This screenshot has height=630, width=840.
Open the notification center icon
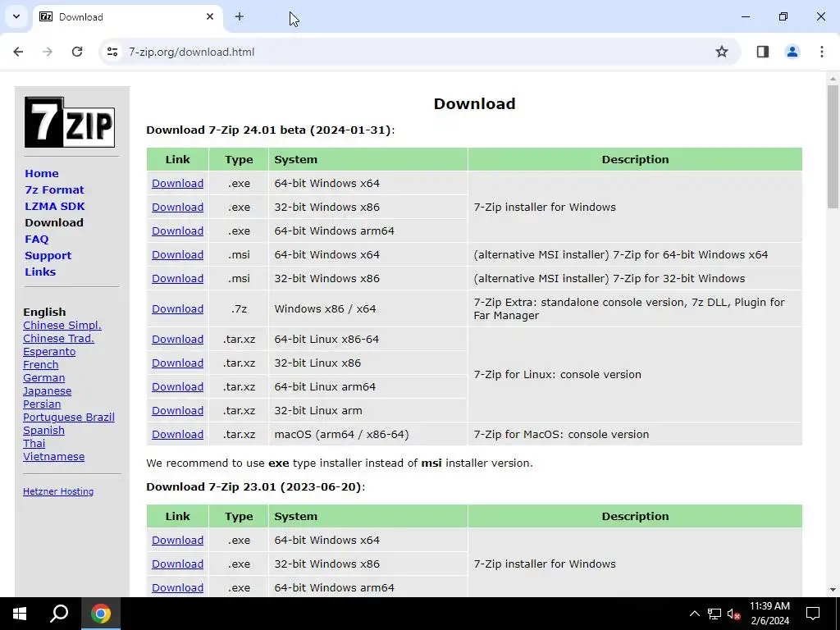point(813,614)
